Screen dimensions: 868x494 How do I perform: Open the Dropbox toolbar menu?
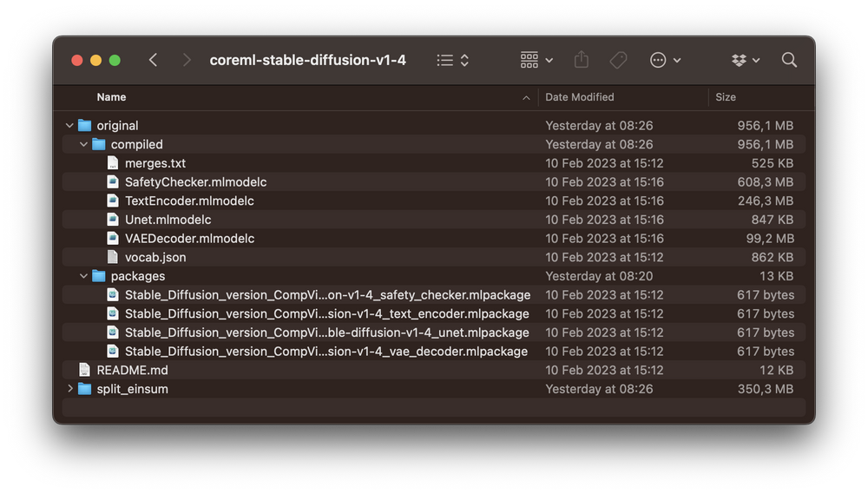[x=745, y=60]
